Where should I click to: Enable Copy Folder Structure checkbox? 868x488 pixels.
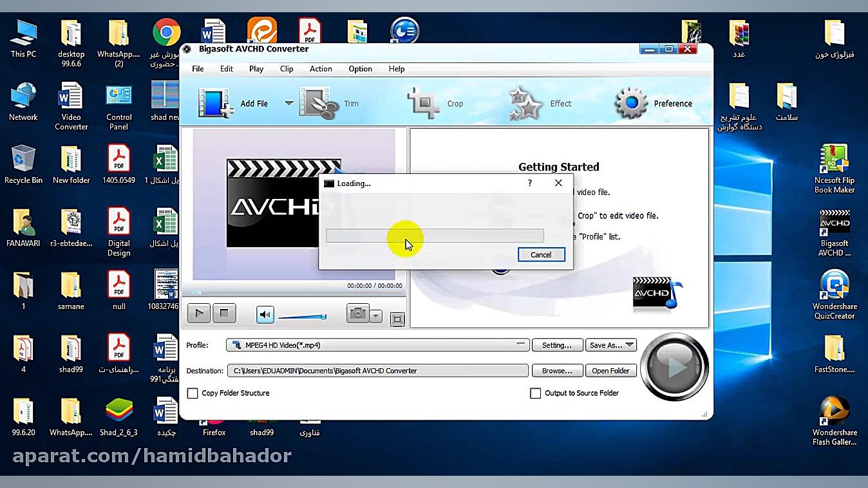tap(193, 393)
